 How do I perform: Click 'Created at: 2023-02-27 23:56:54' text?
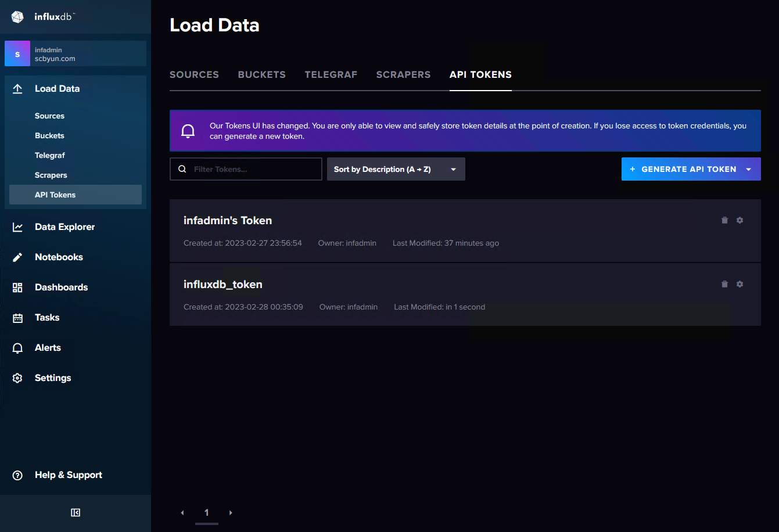click(x=243, y=243)
